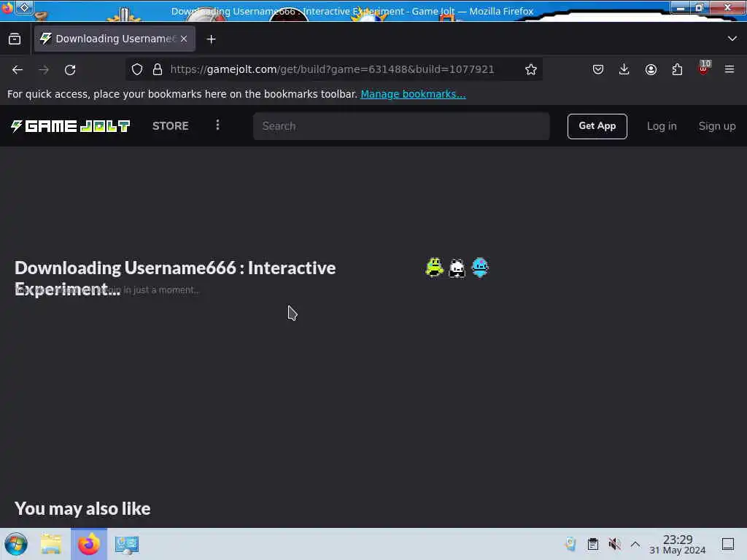This screenshot has height=560, width=747.
Task: Save page to Pocket
Action: point(598,69)
